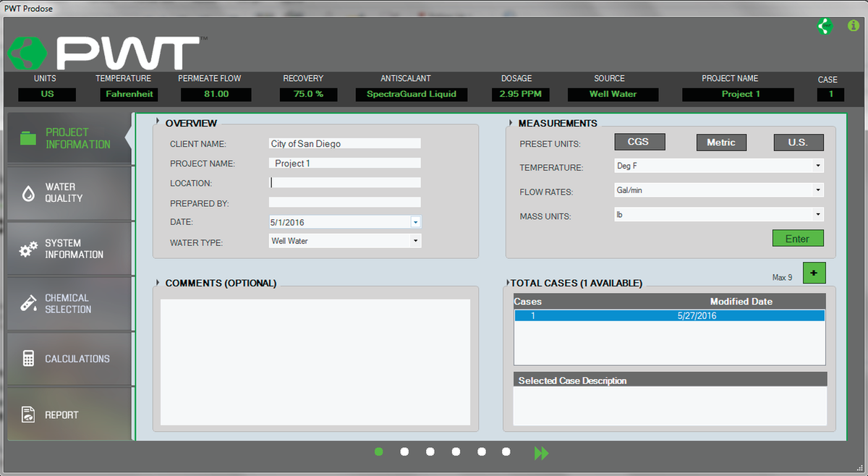Select the third page indicator dot
This screenshot has height=476, width=868.
coord(430,451)
